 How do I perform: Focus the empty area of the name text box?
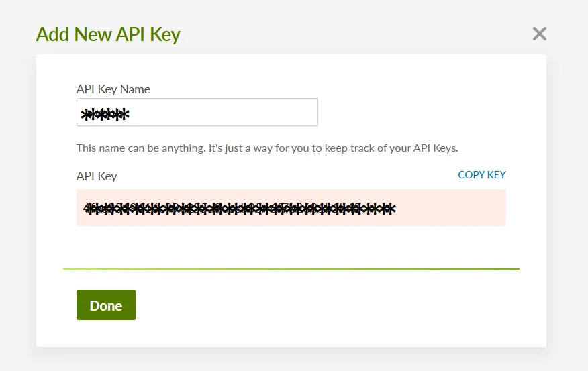pos(225,112)
